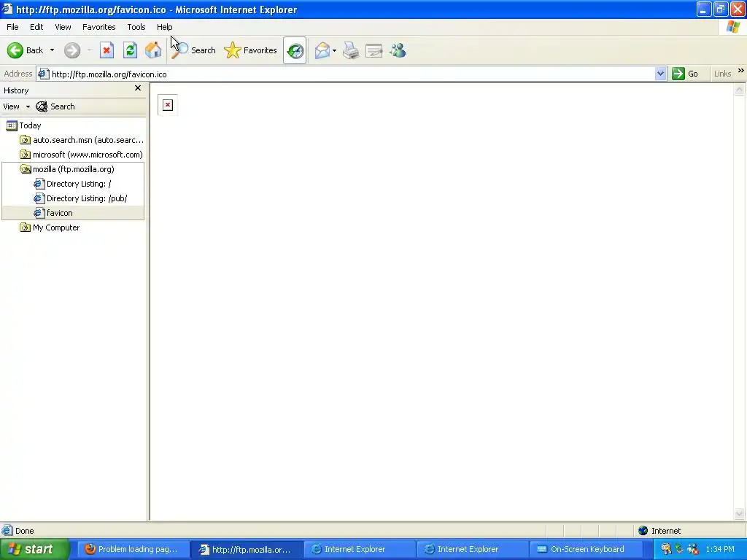Image resolution: width=747 pixels, height=560 pixels.
Task: Click the grayed Forward arrow button
Action: [x=72, y=50]
